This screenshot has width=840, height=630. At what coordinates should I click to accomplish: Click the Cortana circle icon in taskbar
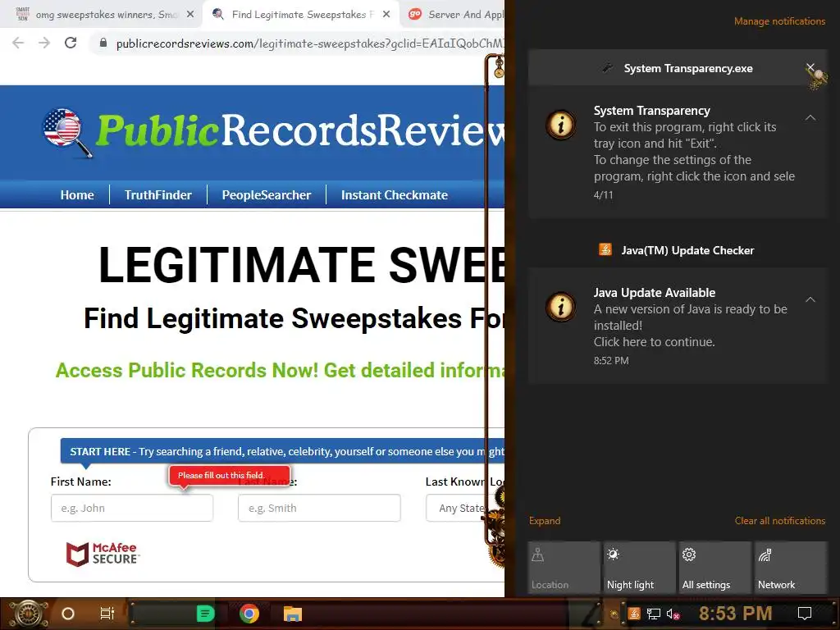pyautogui.click(x=67, y=614)
